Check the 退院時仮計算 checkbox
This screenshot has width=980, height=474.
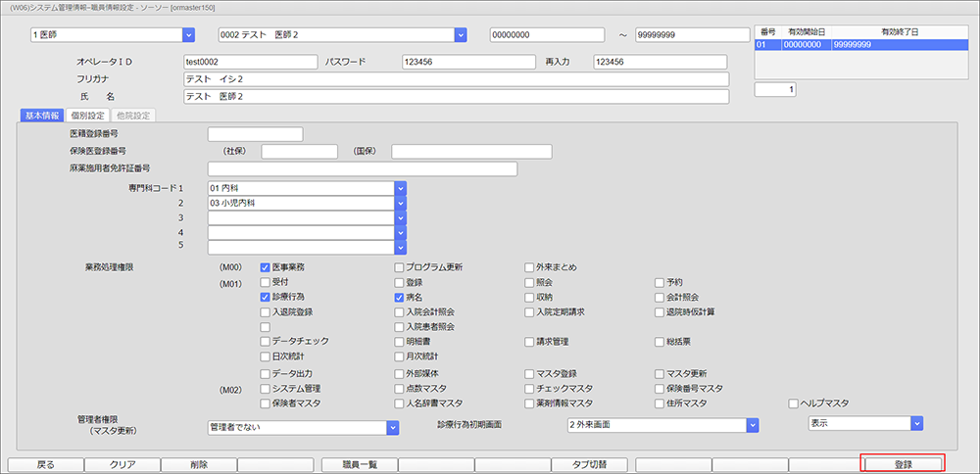tap(660, 311)
